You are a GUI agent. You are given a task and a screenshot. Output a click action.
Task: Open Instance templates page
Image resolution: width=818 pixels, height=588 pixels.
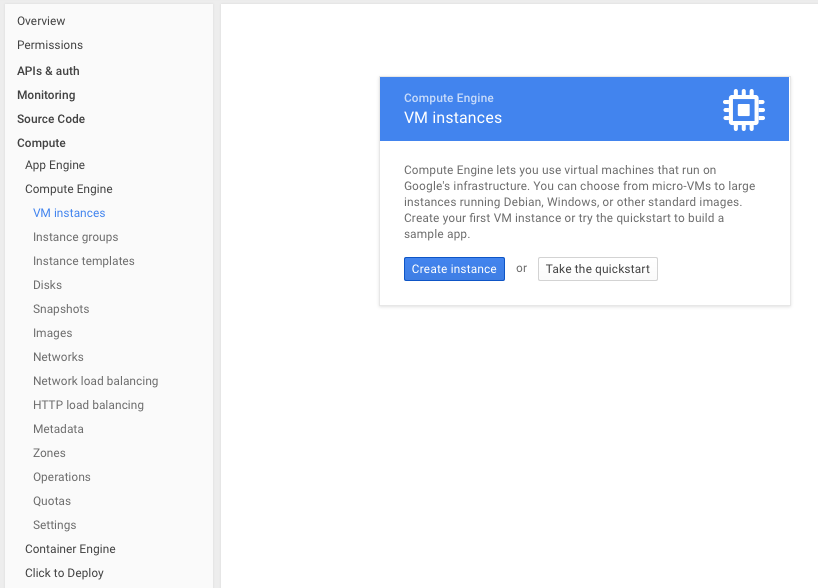tap(83, 261)
